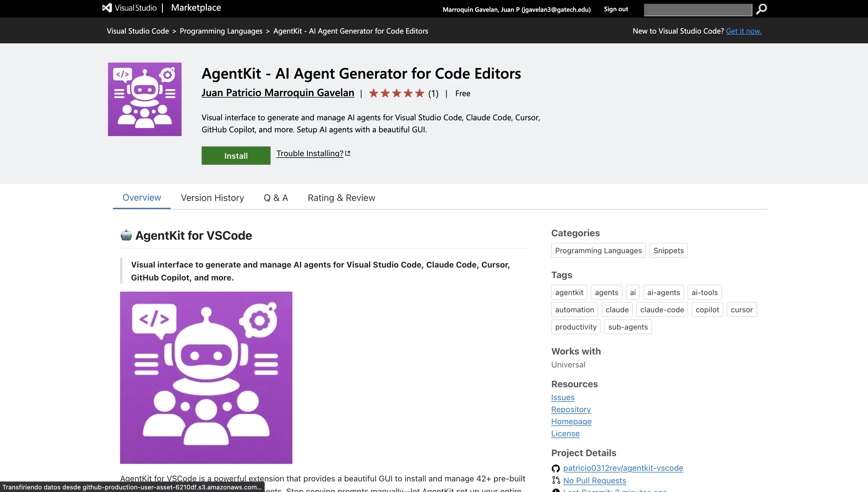Click the external link icon beside Trouble Installing
The width and height of the screenshot is (868, 492).
coord(348,153)
